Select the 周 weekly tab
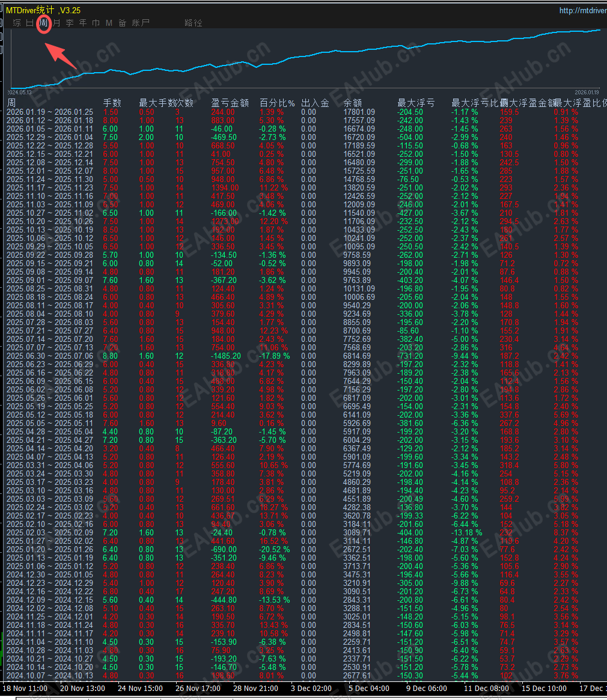 pos(43,23)
